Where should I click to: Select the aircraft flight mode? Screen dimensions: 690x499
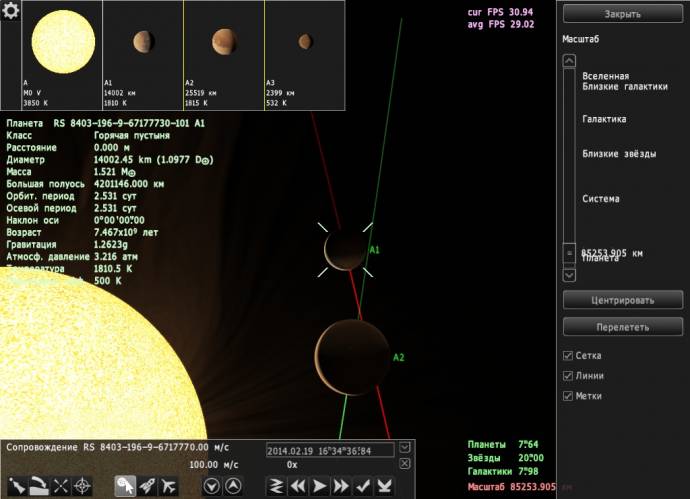(x=168, y=486)
